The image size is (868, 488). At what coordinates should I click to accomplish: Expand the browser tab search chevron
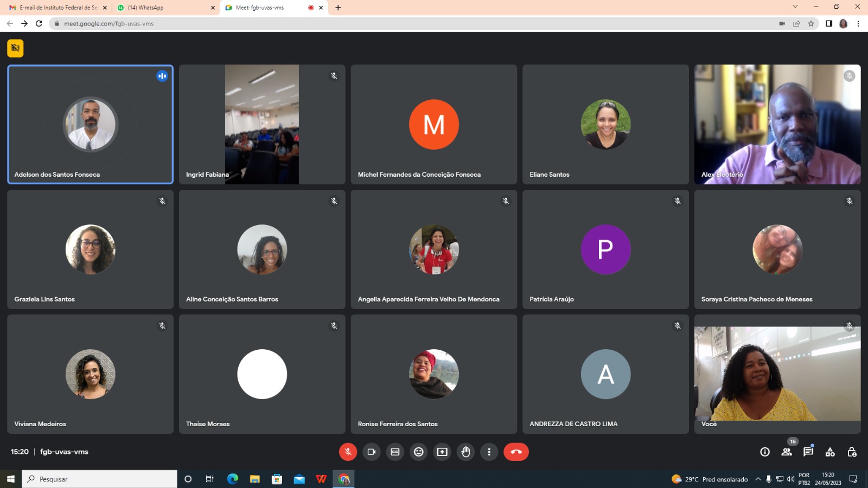pos(795,7)
